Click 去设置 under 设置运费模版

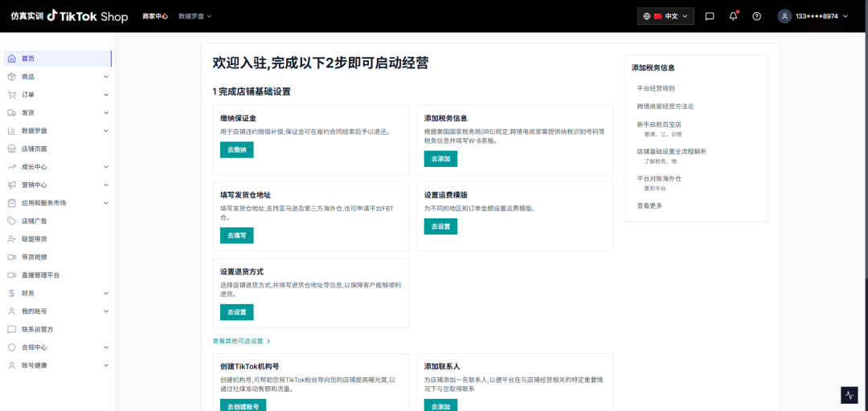pos(440,226)
